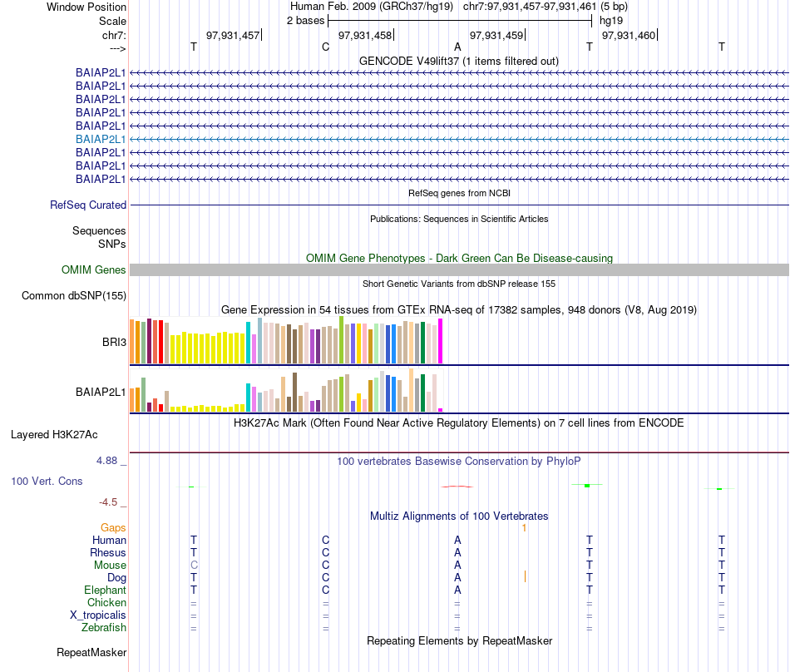Open Publications: Sequences in Scientific Articles title
Viewport: 790px width, 672px height.
point(459,219)
